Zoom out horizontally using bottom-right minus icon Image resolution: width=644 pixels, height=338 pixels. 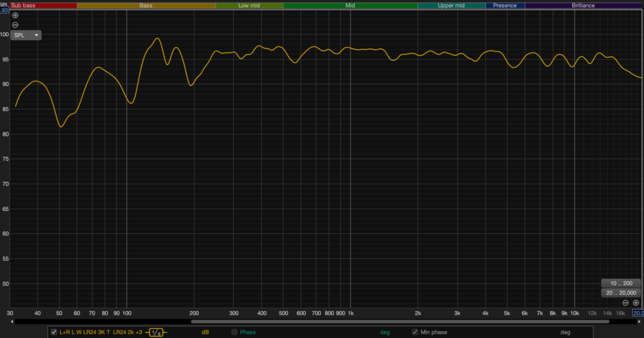coord(626,303)
